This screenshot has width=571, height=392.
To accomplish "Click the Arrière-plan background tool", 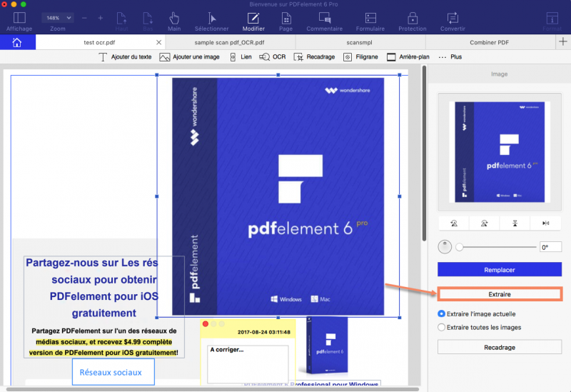I will tap(408, 57).
